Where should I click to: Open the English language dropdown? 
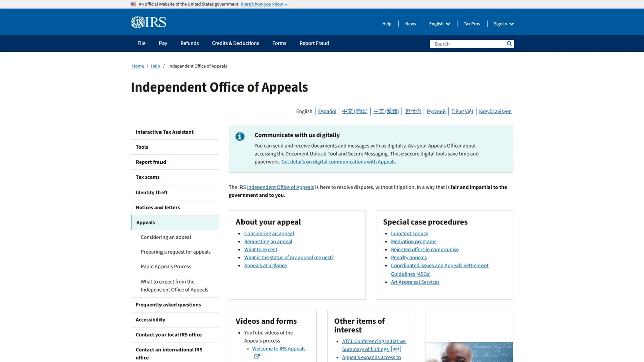click(440, 24)
